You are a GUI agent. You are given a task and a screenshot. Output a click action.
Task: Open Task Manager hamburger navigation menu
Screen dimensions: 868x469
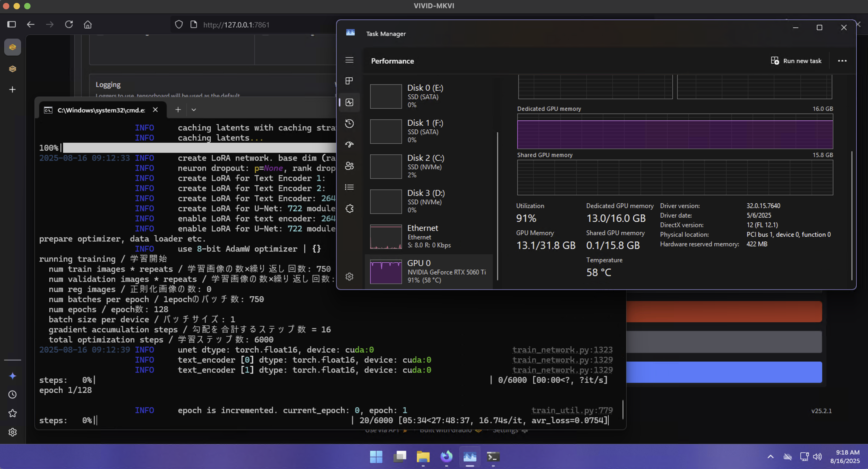pos(349,60)
